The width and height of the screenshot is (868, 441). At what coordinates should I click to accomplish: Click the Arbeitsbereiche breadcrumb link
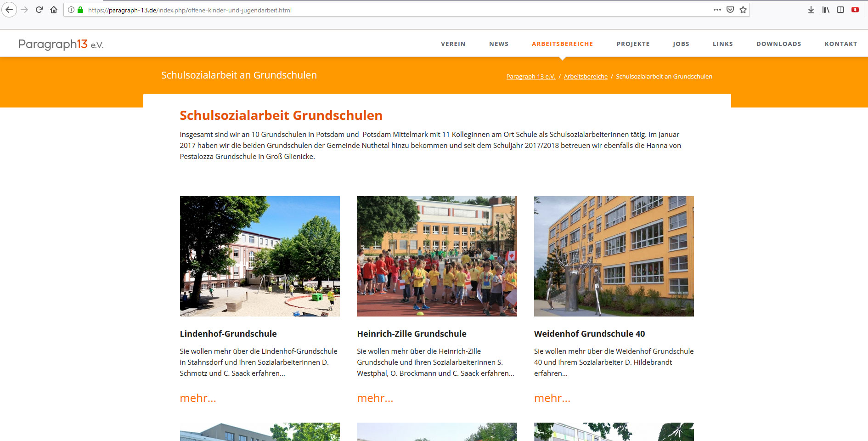[586, 77]
